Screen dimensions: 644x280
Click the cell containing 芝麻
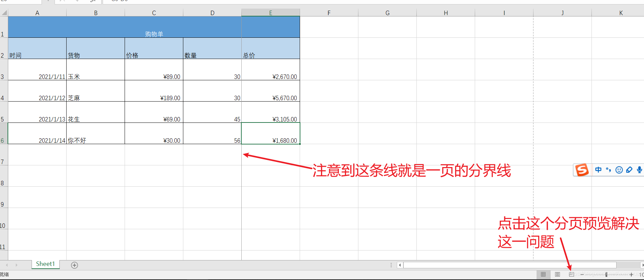coord(96,91)
